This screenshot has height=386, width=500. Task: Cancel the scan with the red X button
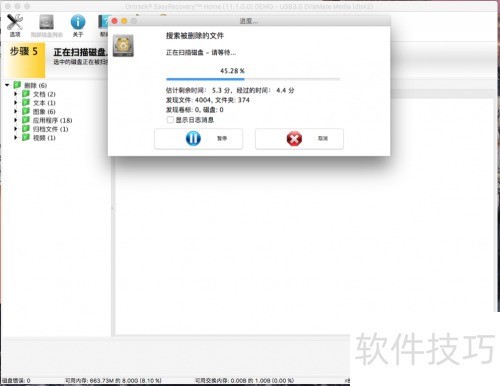pos(299,139)
